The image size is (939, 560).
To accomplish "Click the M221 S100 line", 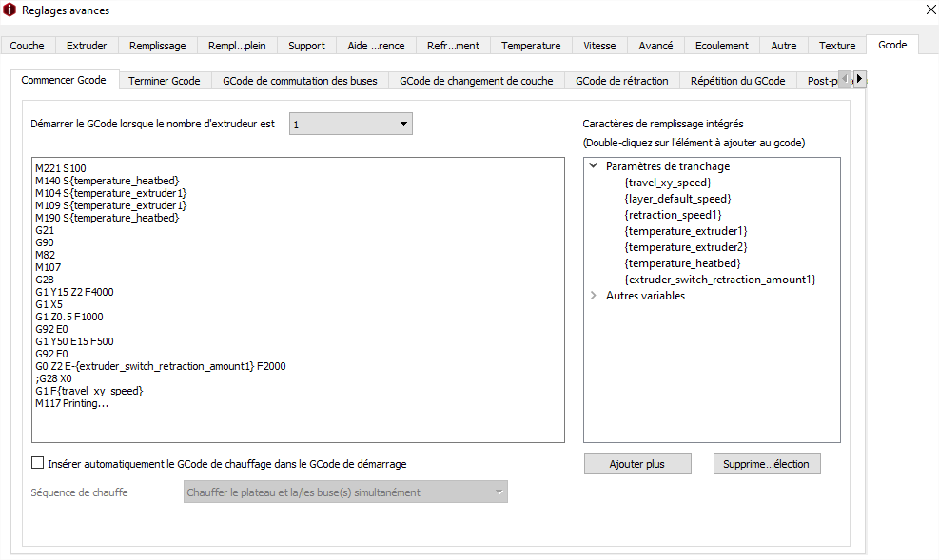I will coord(61,168).
